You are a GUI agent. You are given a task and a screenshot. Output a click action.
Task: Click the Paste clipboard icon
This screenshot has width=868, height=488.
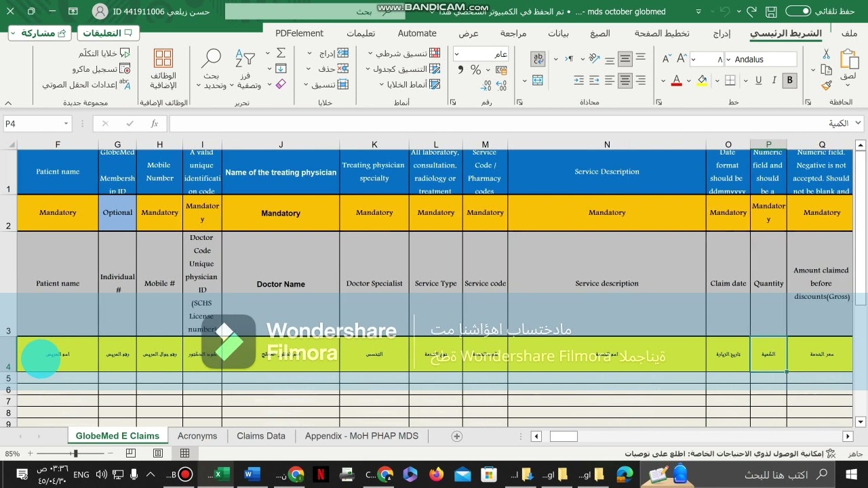tap(848, 59)
